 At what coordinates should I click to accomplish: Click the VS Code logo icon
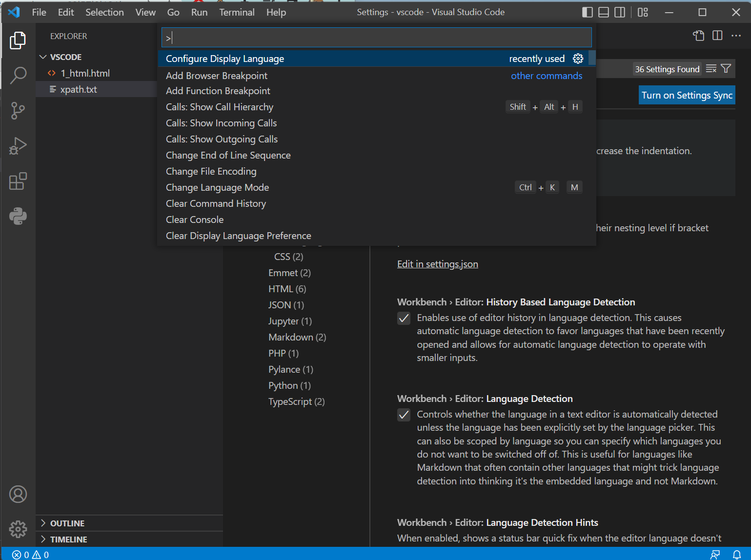coord(14,12)
